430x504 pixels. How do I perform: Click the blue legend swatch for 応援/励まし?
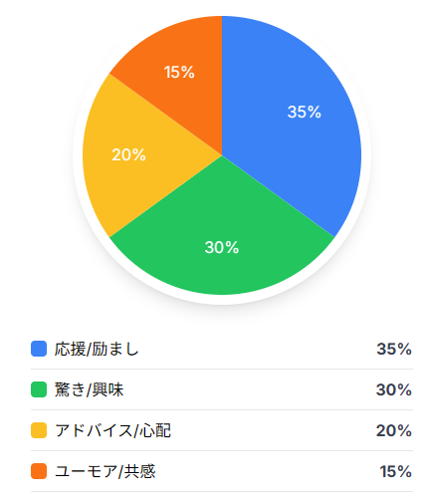[x=39, y=349]
